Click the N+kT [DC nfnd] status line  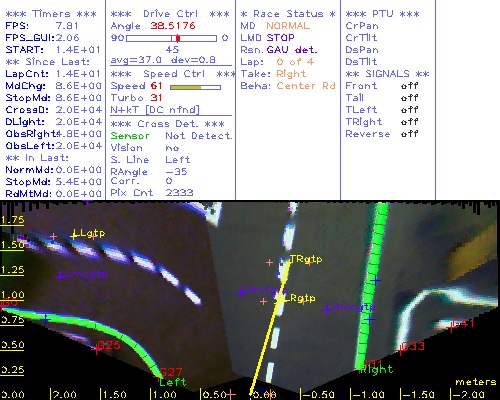click(155, 110)
